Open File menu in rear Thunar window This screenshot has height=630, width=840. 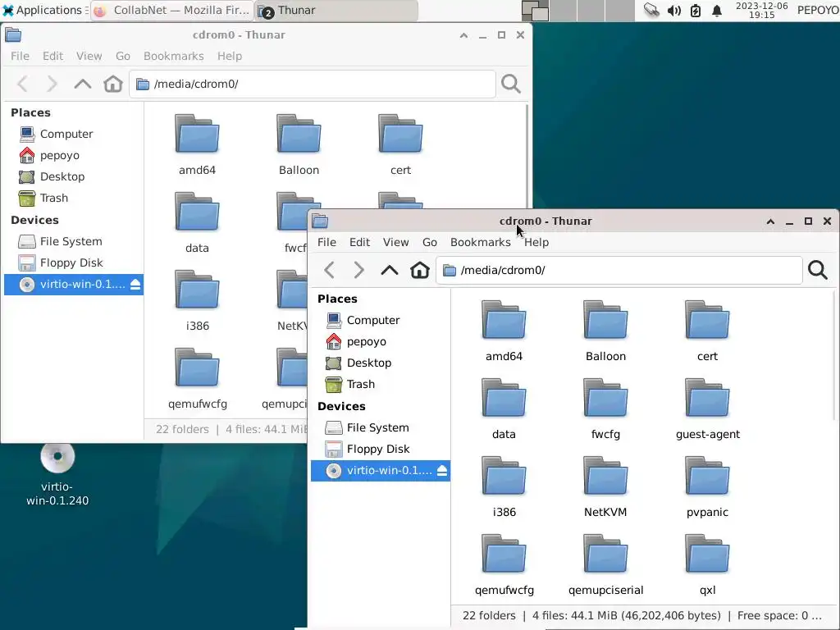[20, 56]
